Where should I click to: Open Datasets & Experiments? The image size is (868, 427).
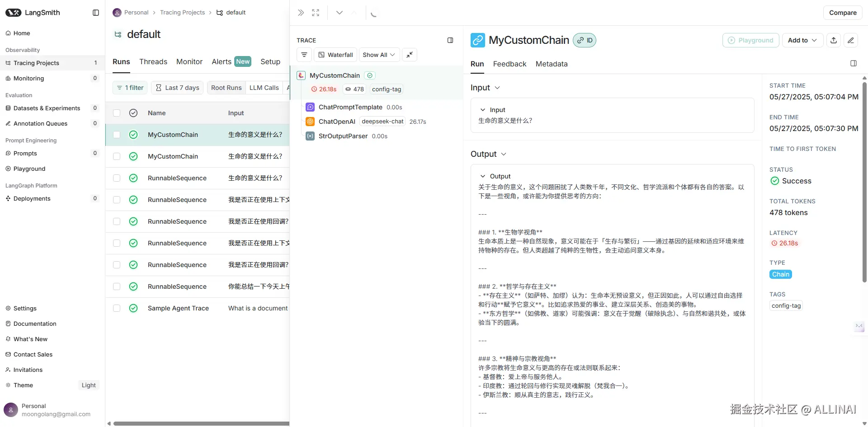coord(52,108)
